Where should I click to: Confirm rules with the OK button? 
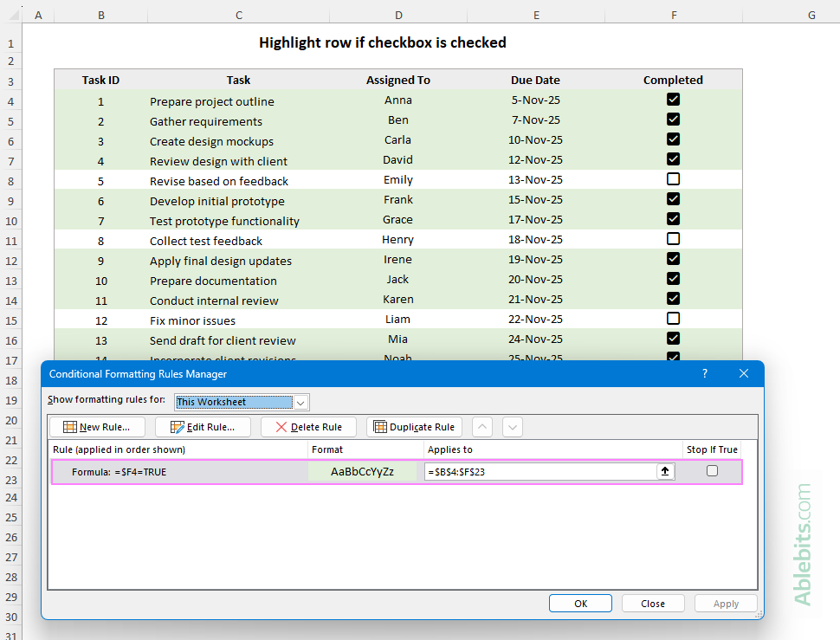pos(579,603)
